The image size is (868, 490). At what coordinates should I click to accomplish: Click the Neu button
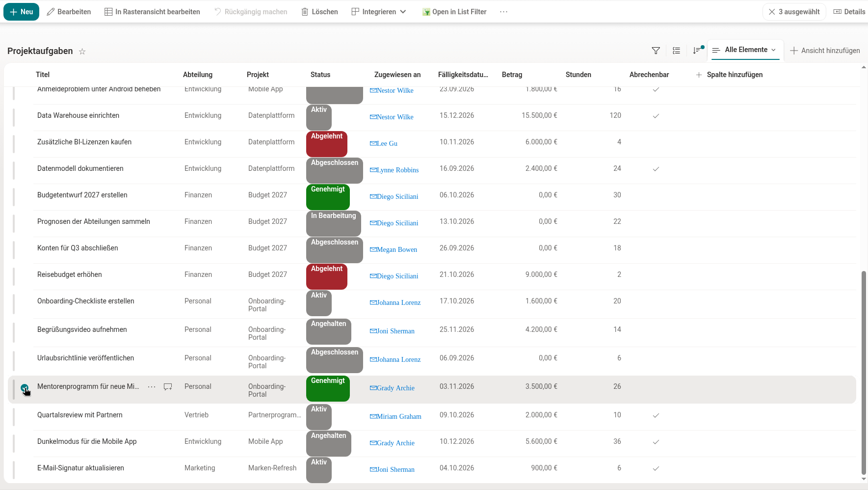coord(22,12)
